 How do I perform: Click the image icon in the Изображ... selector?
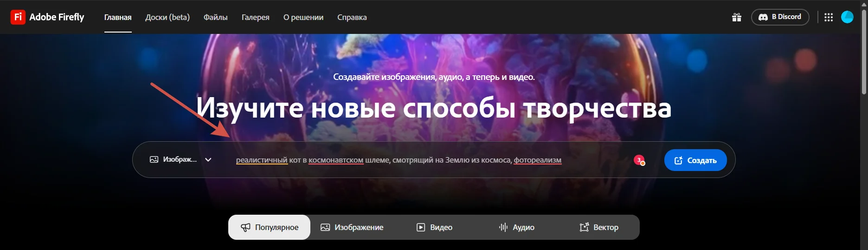coord(154,160)
